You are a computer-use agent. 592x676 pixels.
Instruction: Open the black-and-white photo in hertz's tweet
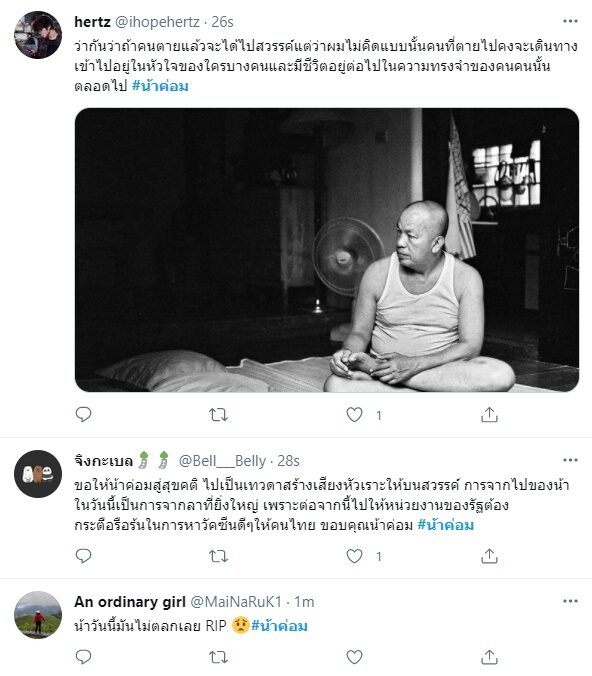point(327,250)
